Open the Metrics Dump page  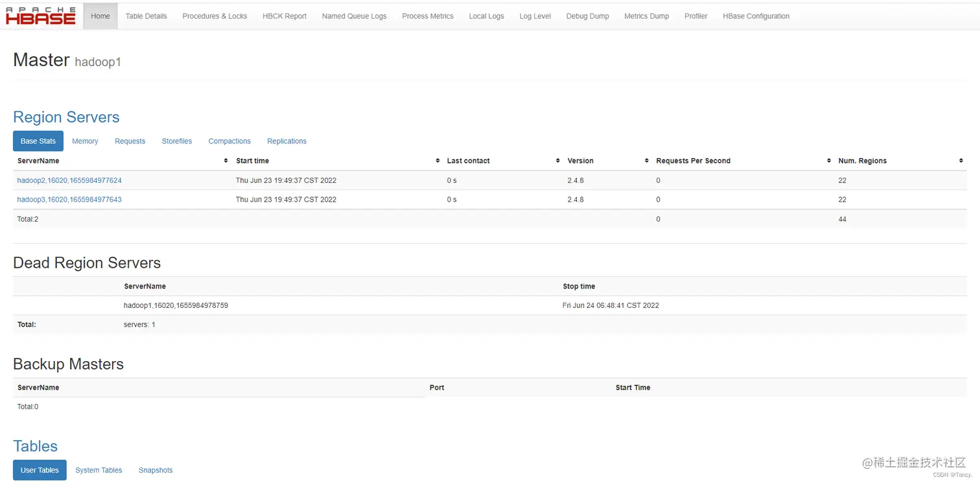pyautogui.click(x=646, y=16)
